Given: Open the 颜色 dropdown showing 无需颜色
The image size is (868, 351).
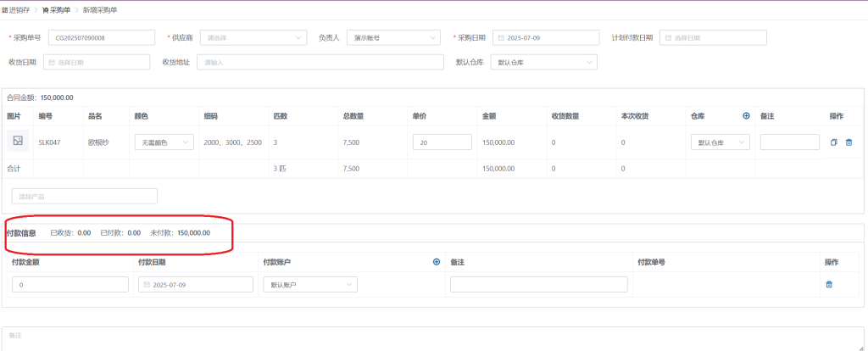Looking at the screenshot, I should pyautogui.click(x=164, y=142).
